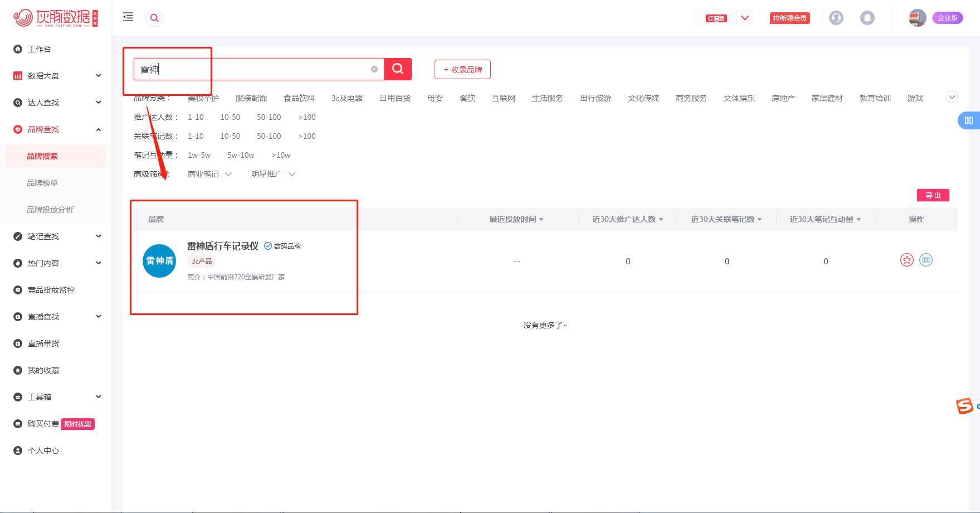This screenshot has width=980, height=513.
Task: Open the floating compare panel button
Action: (x=969, y=120)
